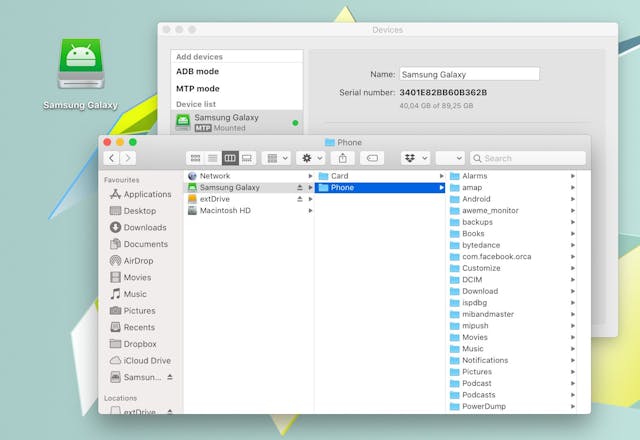Open the ispdbg folder
Screen dimensions: 640x440
point(512,303)
